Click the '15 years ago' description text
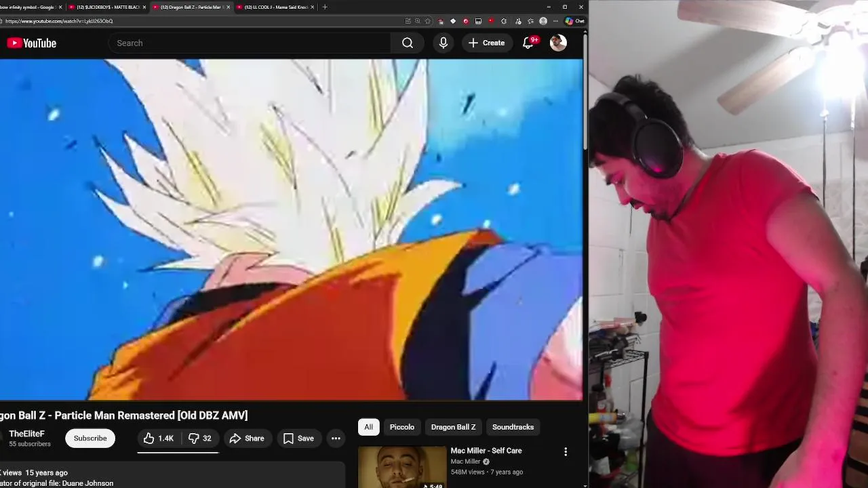The height and width of the screenshot is (488, 868). [x=46, y=472]
